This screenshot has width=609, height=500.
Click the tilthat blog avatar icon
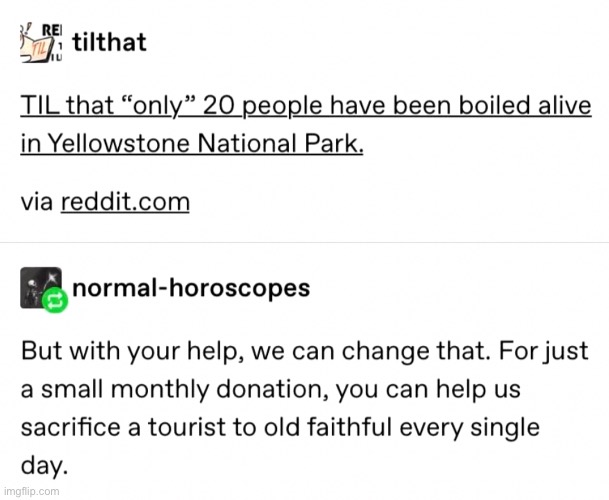(42, 41)
